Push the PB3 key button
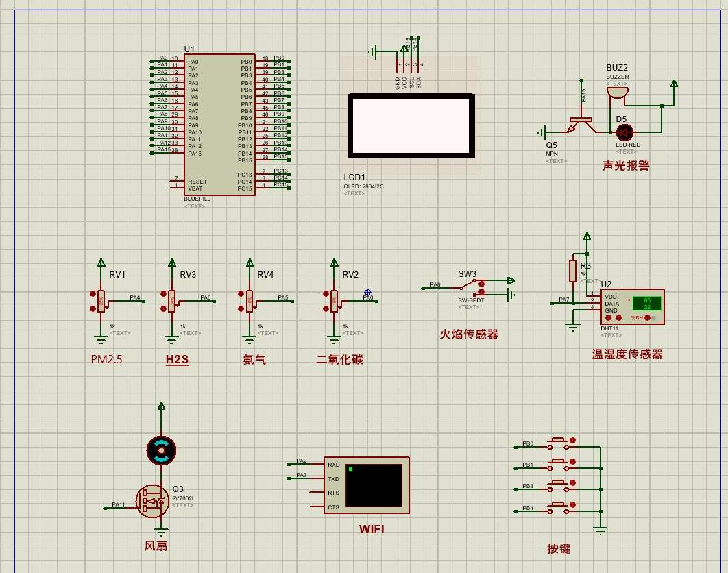Image resolution: width=728 pixels, height=573 pixels. [558, 486]
